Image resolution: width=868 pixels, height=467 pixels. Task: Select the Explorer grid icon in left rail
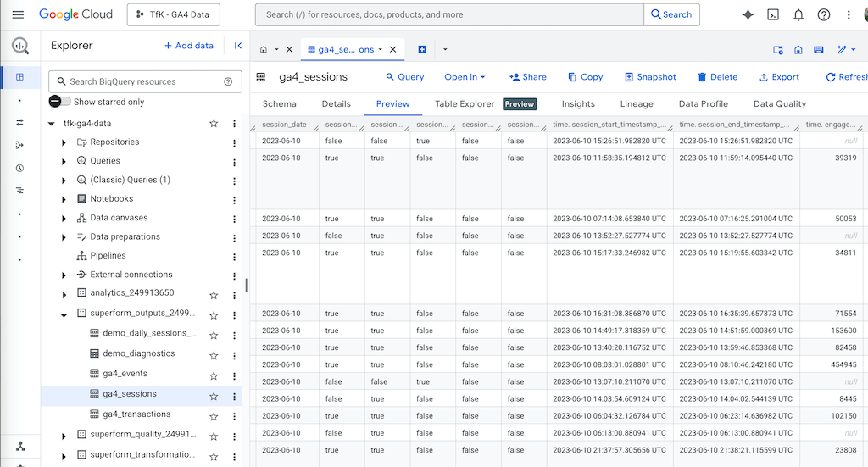click(x=20, y=77)
